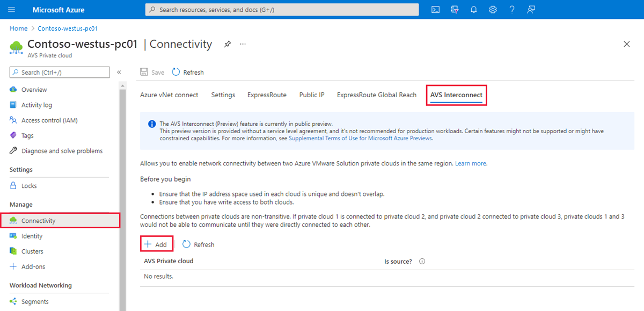Click the info icon in preview banner
The image size is (644, 311).
152,125
